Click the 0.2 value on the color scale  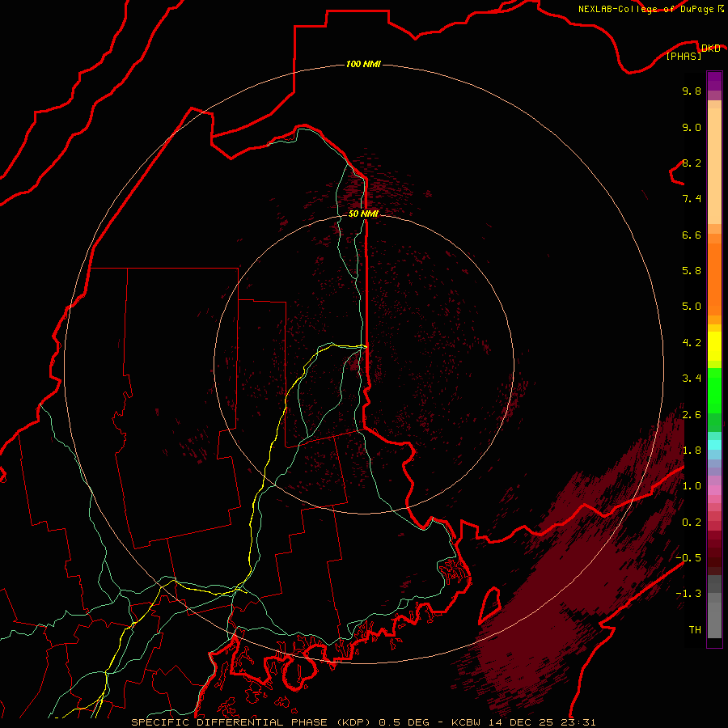pos(692,523)
